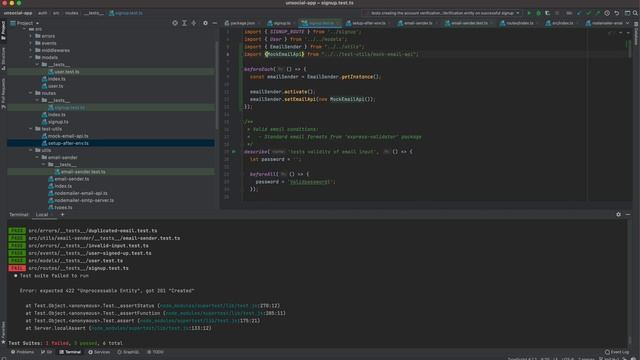The image size is (640, 360).
Task: Expand the errors folder
Action: point(31,36)
